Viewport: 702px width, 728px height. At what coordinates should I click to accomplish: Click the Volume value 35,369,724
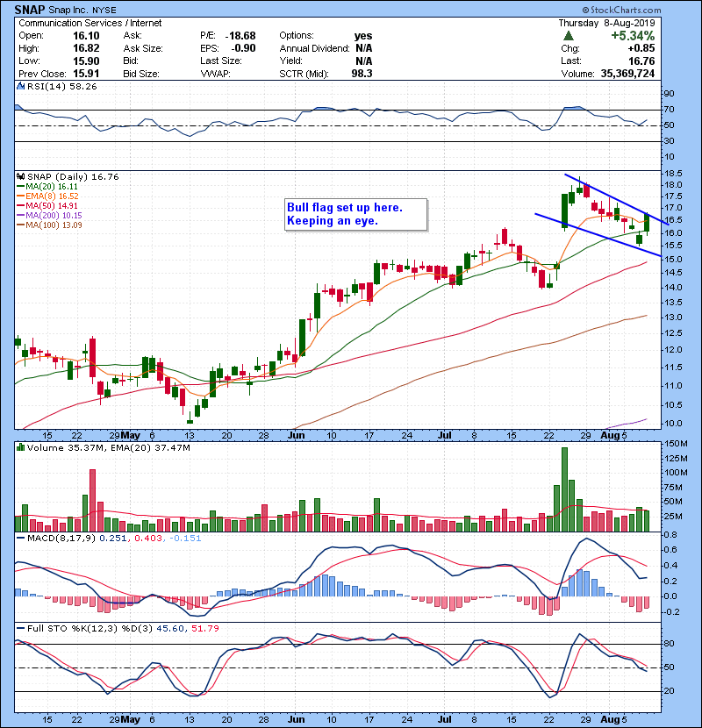tap(627, 74)
